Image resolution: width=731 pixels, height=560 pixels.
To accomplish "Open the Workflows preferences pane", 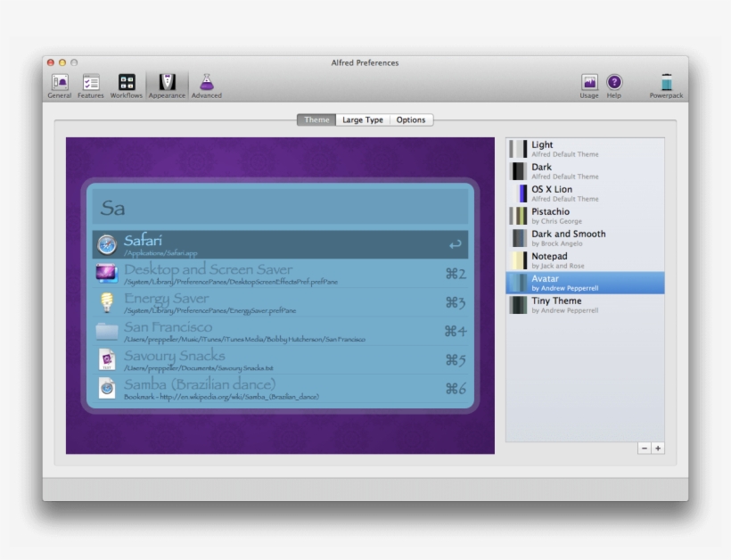I will (x=127, y=86).
